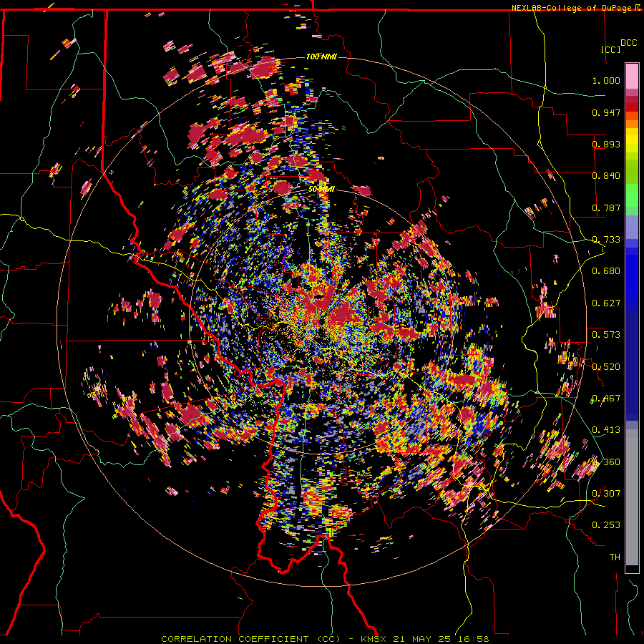Click the [CC] legend unit label
This screenshot has width=644, height=644.
click(611, 49)
